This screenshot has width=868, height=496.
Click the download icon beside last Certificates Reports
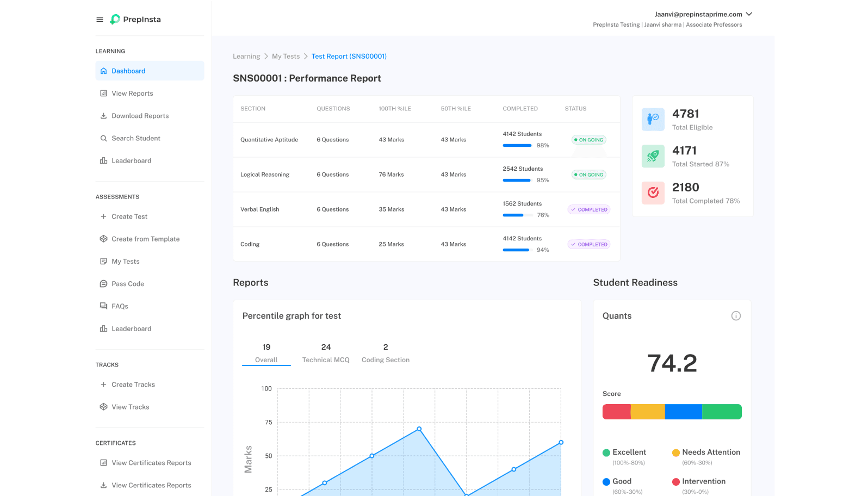click(103, 485)
